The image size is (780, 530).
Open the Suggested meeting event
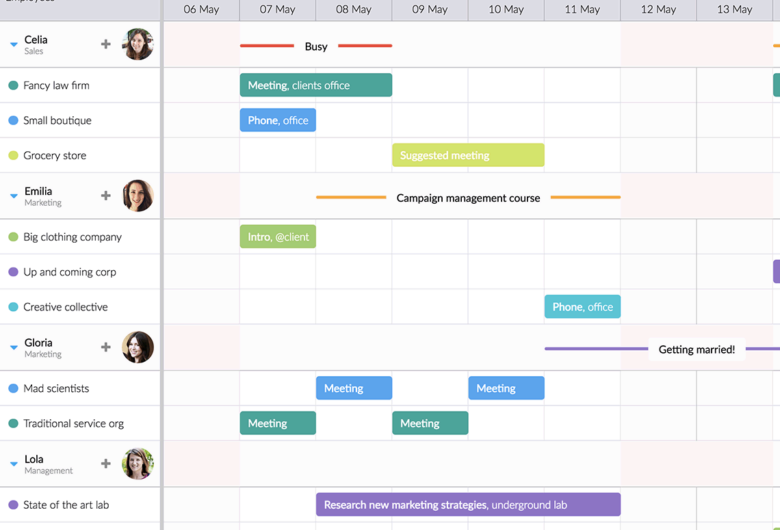point(468,155)
